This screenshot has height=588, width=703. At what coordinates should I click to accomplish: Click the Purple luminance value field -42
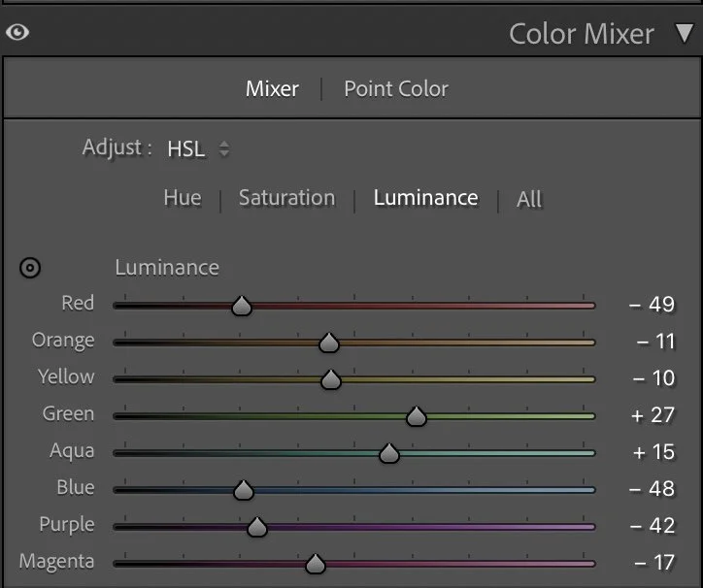[x=653, y=526]
